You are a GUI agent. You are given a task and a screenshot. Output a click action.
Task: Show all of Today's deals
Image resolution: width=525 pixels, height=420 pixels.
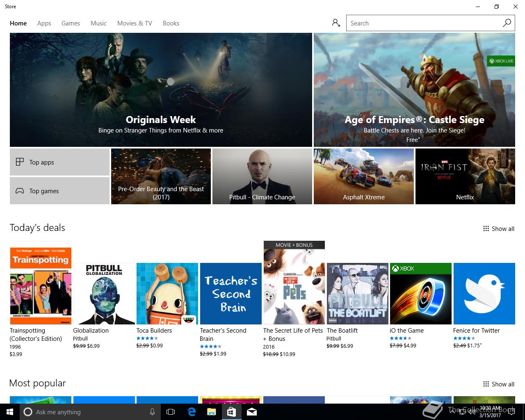click(x=498, y=229)
